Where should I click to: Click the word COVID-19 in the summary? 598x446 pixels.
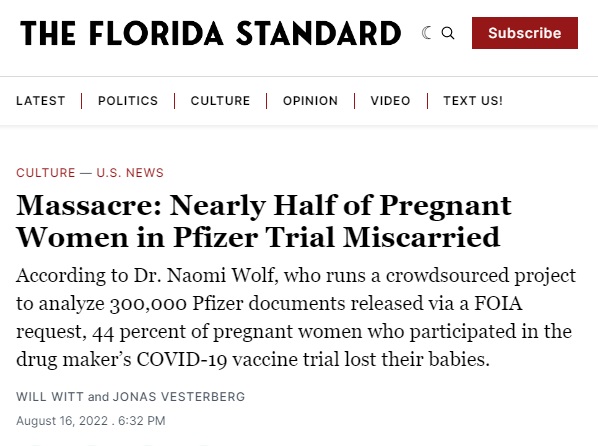click(x=182, y=359)
